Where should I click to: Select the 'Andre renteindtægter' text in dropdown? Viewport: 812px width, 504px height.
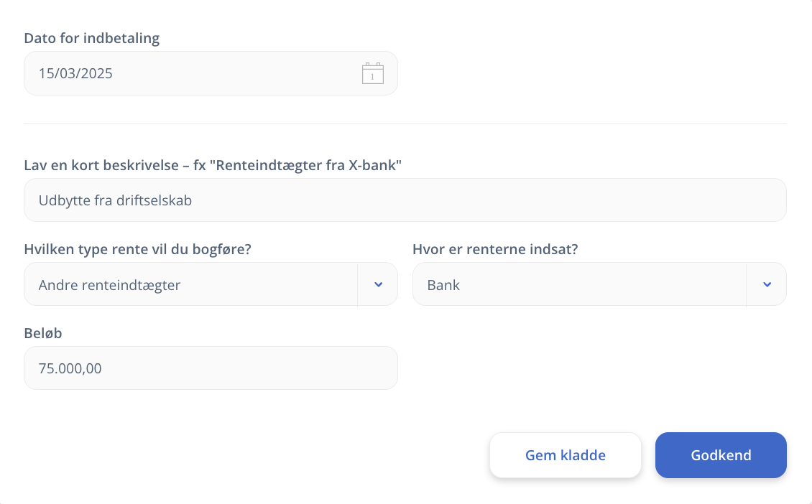(x=109, y=285)
